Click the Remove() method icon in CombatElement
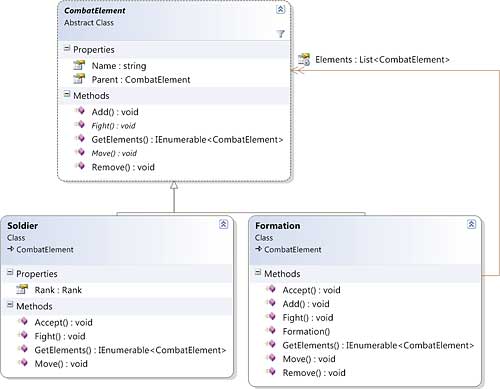The width and height of the screenshot is (500, 389). pos(80,166)
